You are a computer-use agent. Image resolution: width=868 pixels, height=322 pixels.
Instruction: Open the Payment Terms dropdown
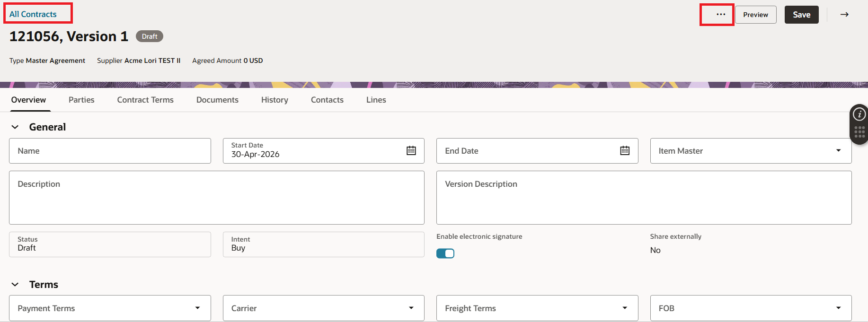(x=110, y=308)
